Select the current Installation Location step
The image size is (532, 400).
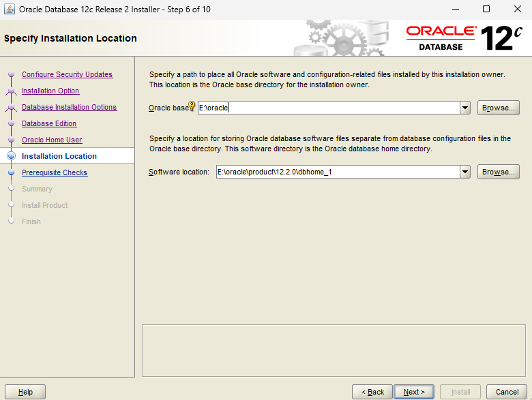coord(59,156)
